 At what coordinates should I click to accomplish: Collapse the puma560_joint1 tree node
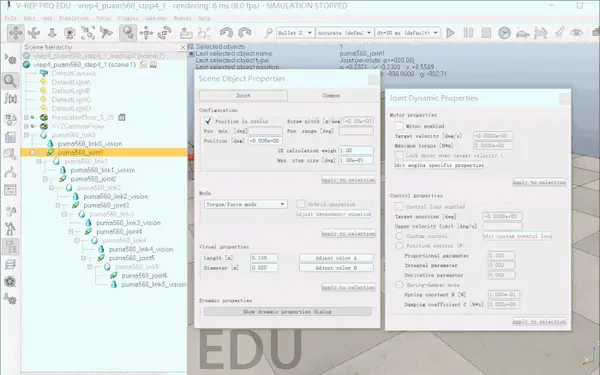pos(33,152)
